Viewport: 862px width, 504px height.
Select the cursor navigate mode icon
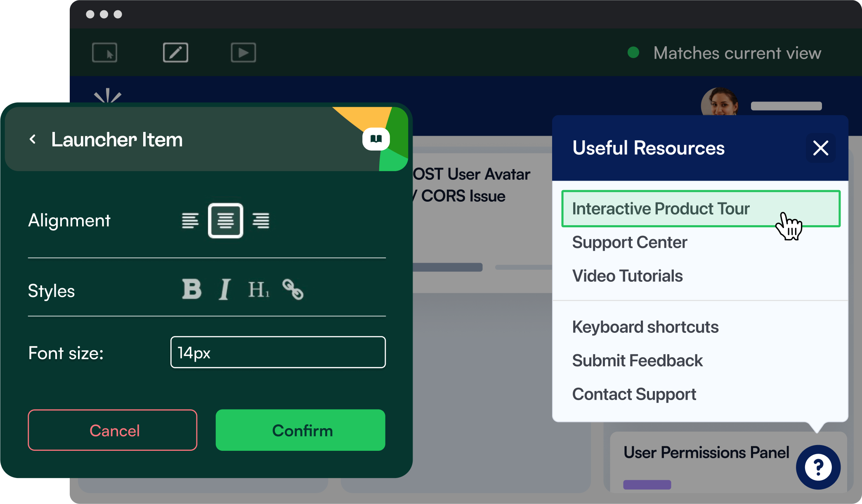tap(104, 53)
